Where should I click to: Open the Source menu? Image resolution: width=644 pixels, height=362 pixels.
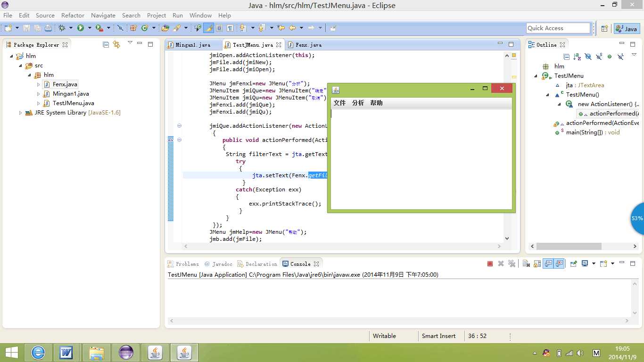pos(45,16)
